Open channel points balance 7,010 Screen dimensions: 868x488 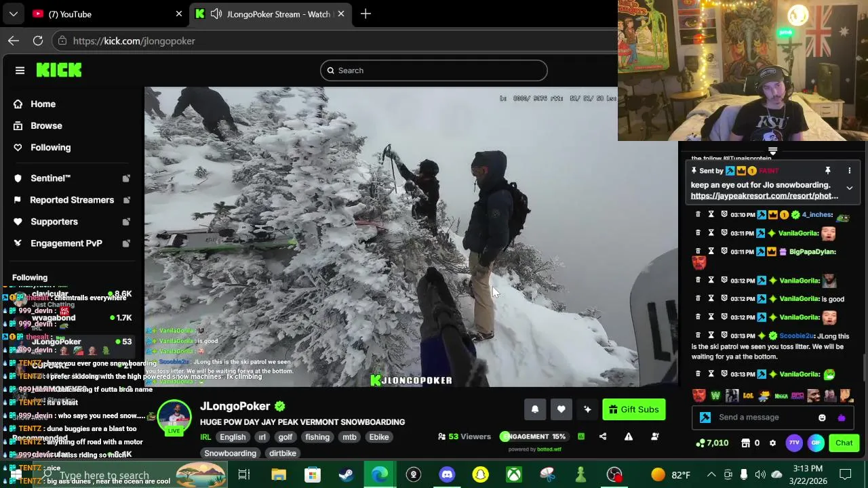pos(712,443)
